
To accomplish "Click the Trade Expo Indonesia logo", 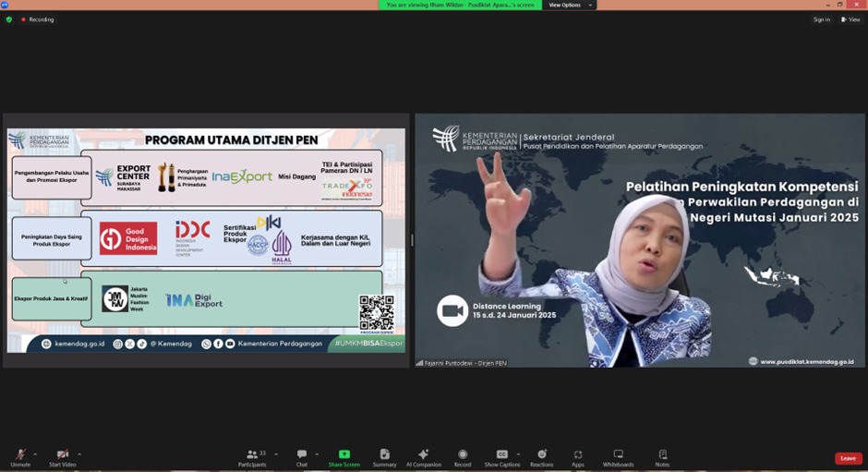I will (x=347, y=189).
